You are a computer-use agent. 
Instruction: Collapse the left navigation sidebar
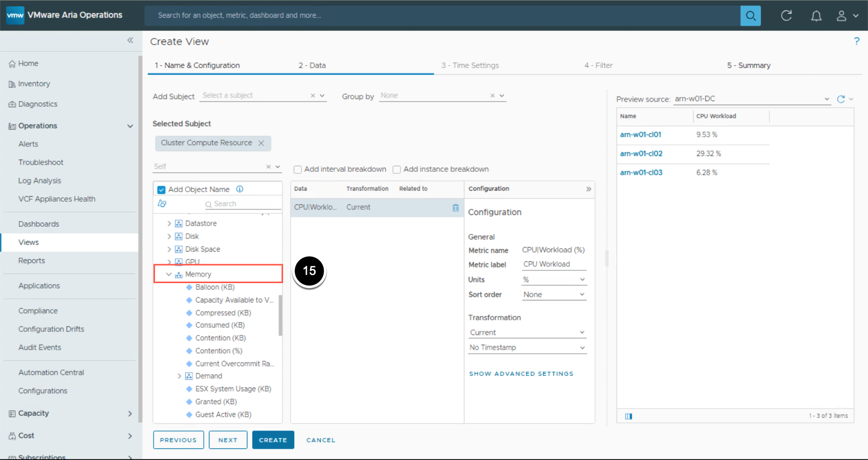[x=130, y=40]
